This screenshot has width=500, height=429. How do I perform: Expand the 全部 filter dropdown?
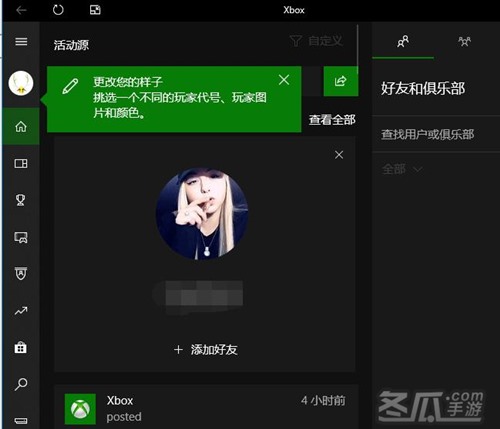(x=402, y=169)
